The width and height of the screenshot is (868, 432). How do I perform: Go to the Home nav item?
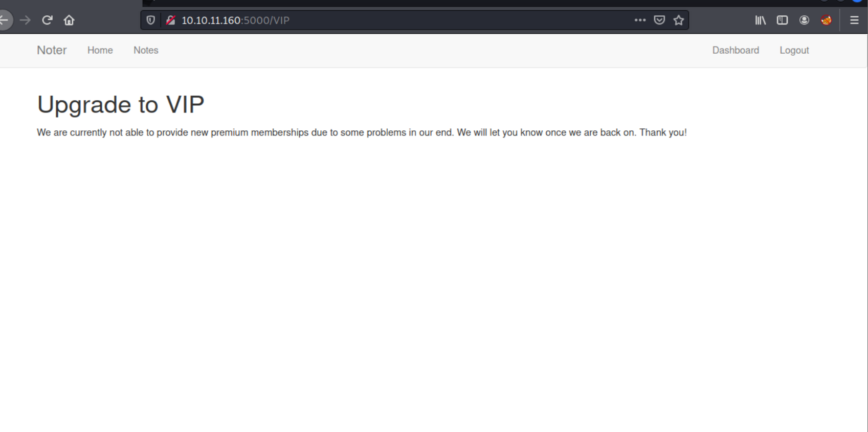coord(100,50)
